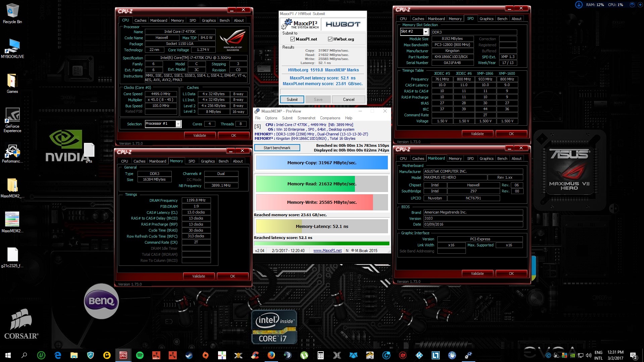
Task: Click the Memory-Copy result bar
Action: click(x=322, y=163)
